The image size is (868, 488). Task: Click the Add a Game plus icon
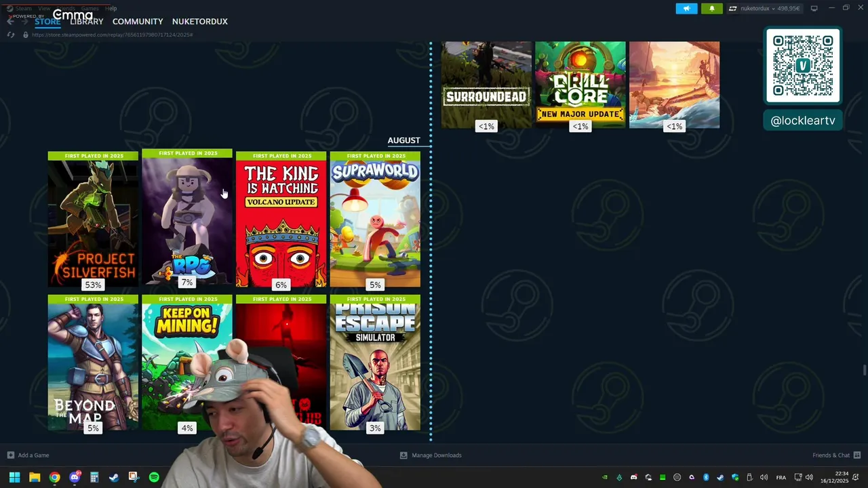[x=10, y=455]
